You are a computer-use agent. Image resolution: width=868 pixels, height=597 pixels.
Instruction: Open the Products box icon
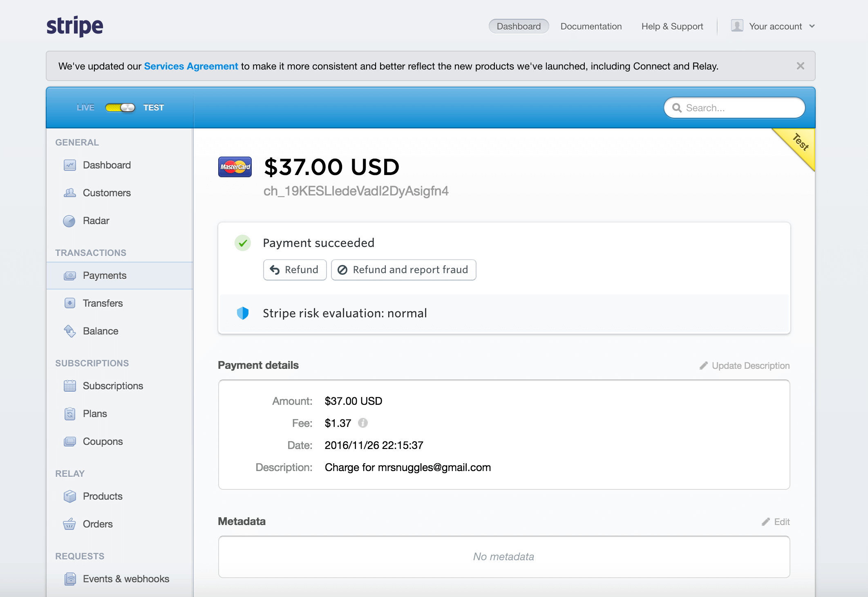coord(69,496)
